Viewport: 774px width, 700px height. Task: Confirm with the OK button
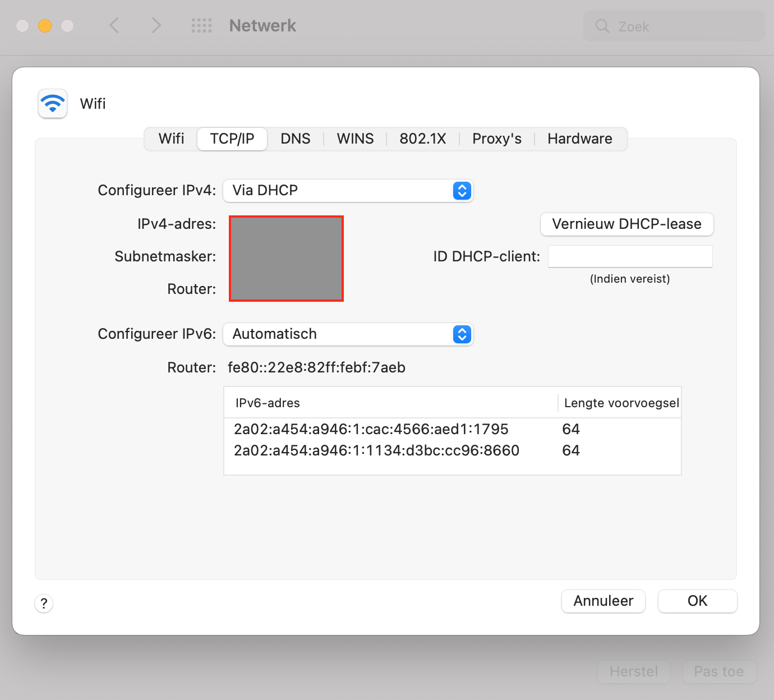click(x=698, y=601)
